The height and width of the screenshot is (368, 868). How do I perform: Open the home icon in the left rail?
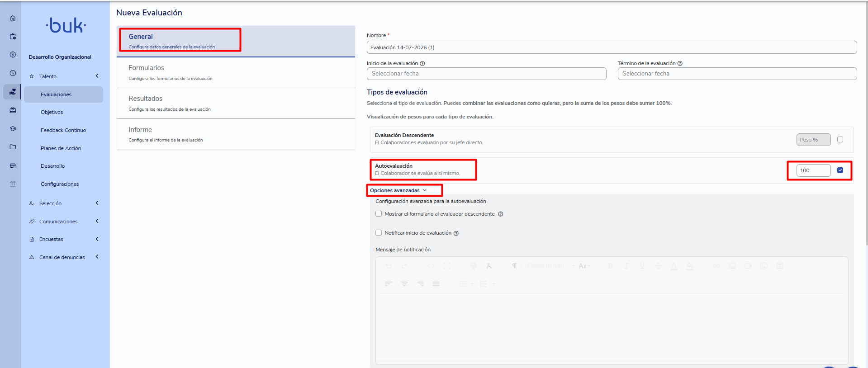pyautogui.click(x=13, y=18)
